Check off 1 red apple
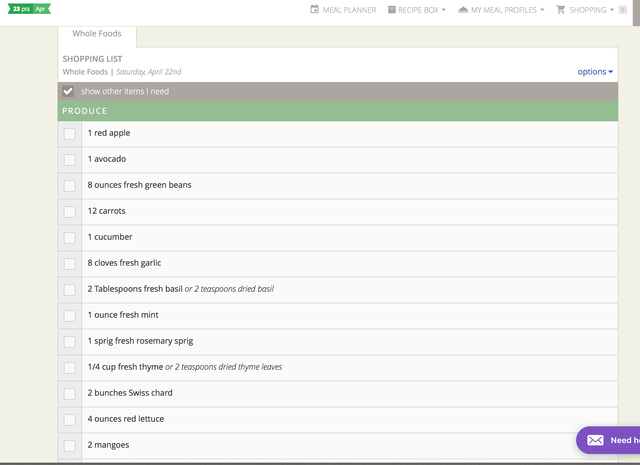The image size is (640, 465). (x=70, y=134)
